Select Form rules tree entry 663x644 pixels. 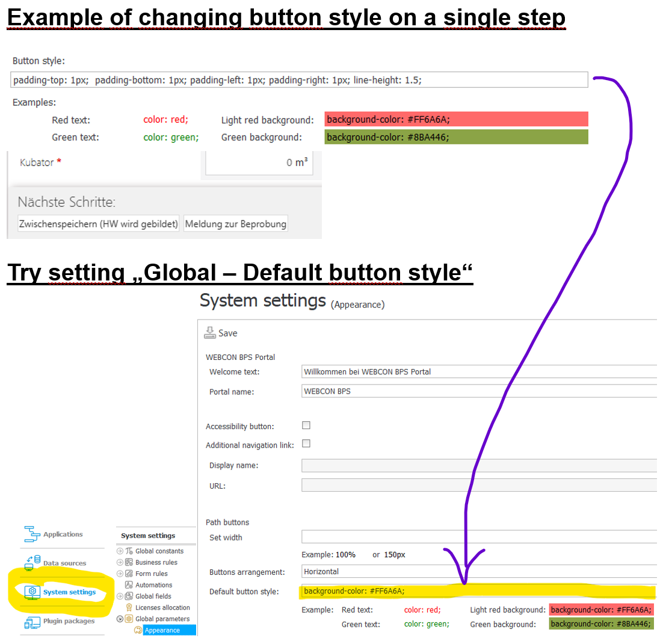click(x=152, y=574)
